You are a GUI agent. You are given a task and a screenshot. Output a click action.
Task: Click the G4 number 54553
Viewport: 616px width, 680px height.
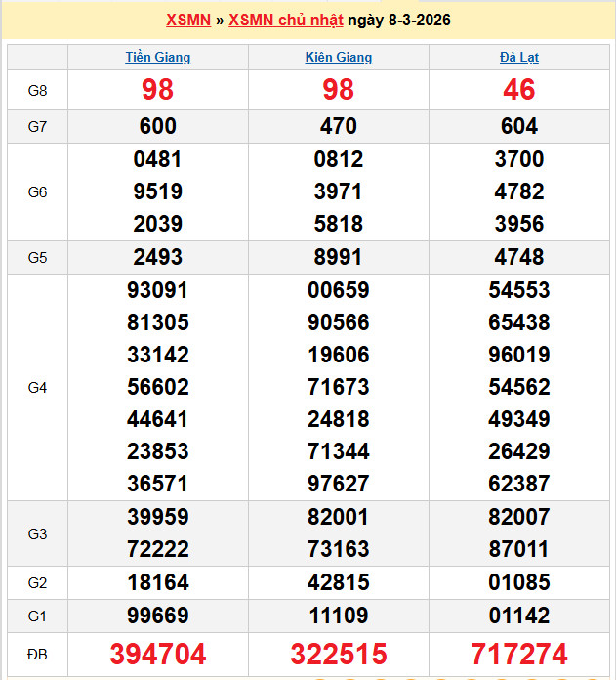point(519,290)
